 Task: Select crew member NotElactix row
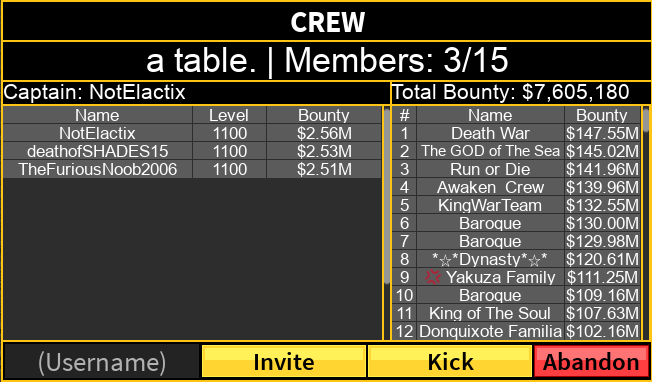(x=192, y=133)
